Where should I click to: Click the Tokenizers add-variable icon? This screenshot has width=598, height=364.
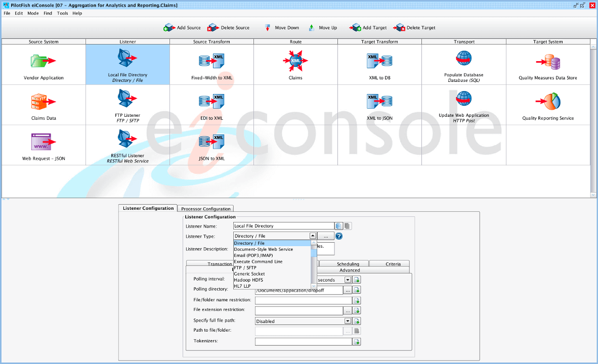coord(357,342)
